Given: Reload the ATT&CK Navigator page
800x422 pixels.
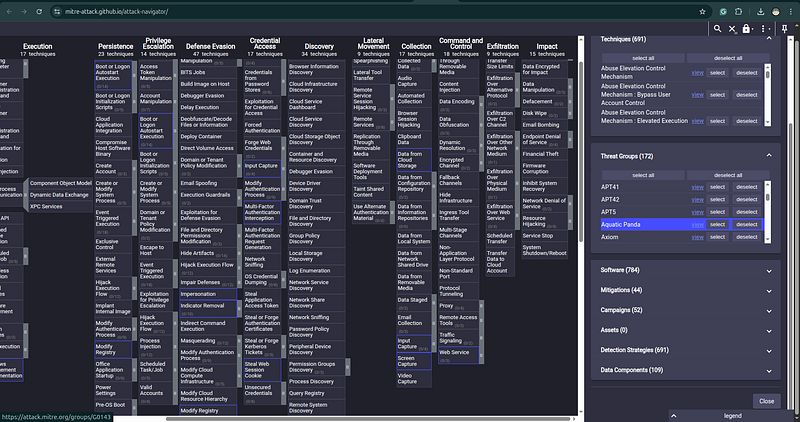Looking at the screenshot, I should click(x=39, y=11).
